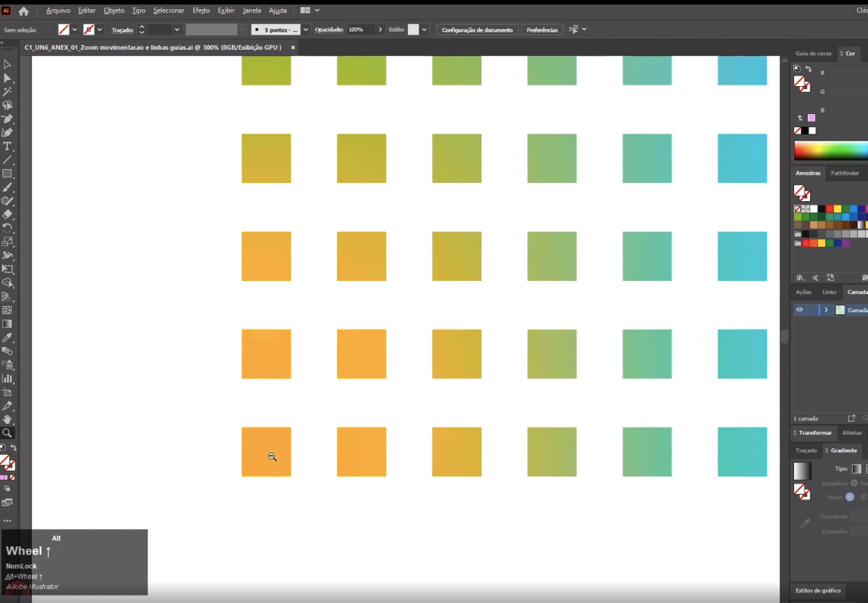Select the Gradient tool in toolbar
Viewport: 868px width, 603px height.
(8, 324)
